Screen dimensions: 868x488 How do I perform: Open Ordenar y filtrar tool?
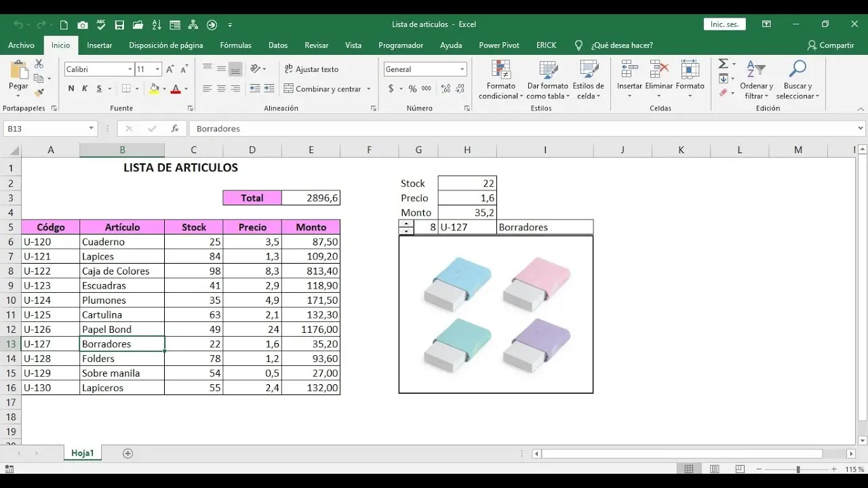[x=756, y=80]
